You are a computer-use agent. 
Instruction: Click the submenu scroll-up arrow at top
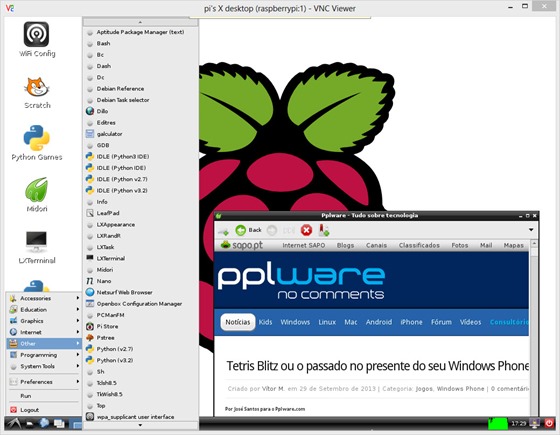[x=140, y=22]
